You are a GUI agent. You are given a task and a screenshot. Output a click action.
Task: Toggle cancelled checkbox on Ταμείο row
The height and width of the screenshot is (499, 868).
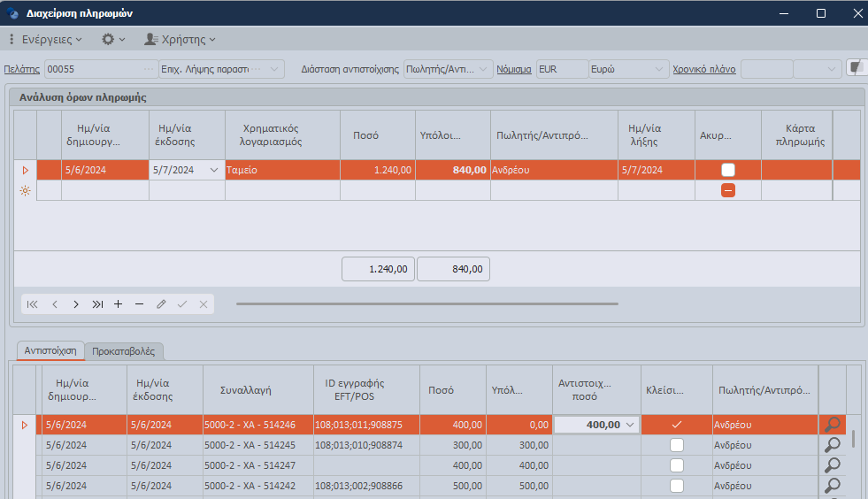[x=728, y=170]
